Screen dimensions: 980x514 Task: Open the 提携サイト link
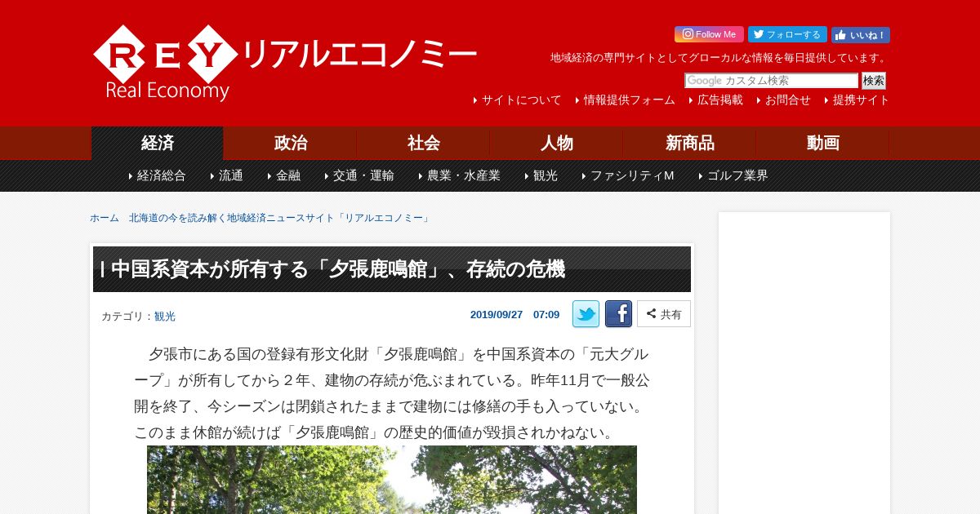(861, 100)
